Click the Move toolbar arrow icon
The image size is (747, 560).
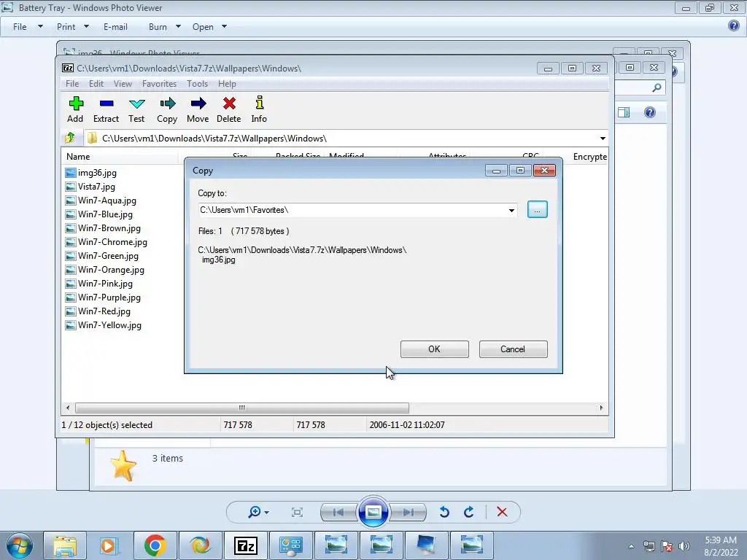click(x=198, y=104)
